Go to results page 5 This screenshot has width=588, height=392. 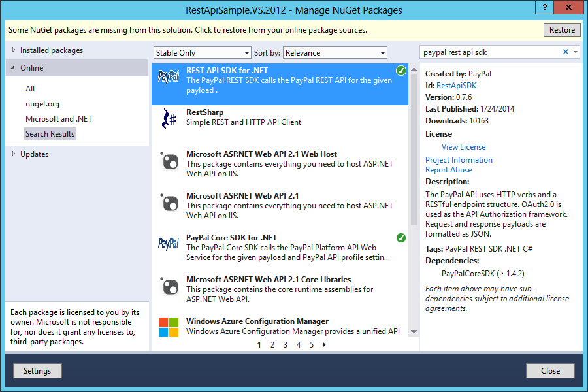point(312,345)
